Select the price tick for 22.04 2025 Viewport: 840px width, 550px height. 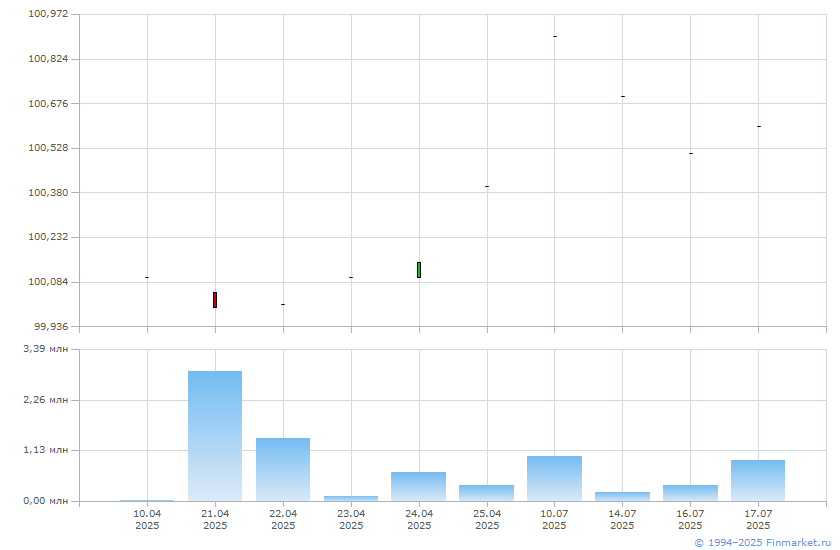(x=283, y=304)
